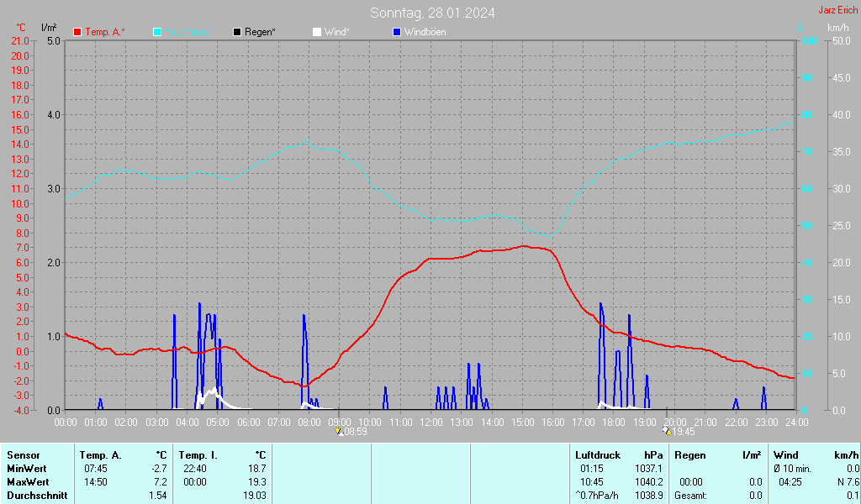Click the '1.54' average temperature value
The height and width of the screenshot is (504, 861).
157,496
